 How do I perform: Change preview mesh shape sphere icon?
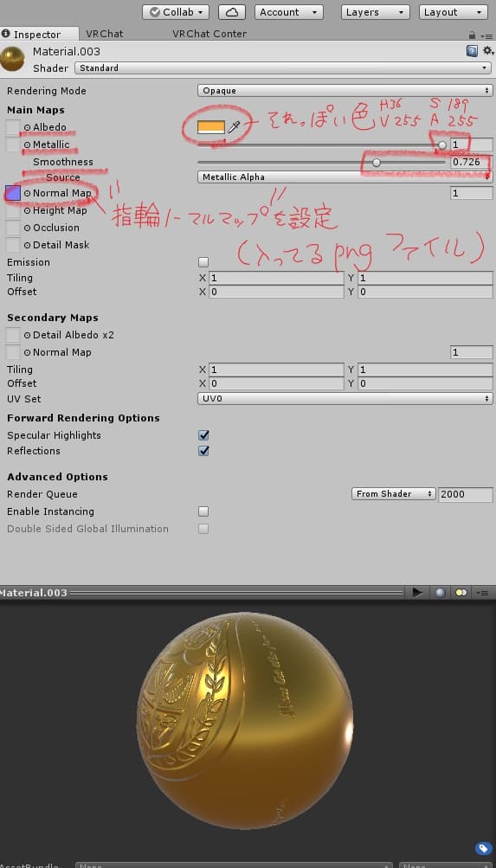point(440,592)
